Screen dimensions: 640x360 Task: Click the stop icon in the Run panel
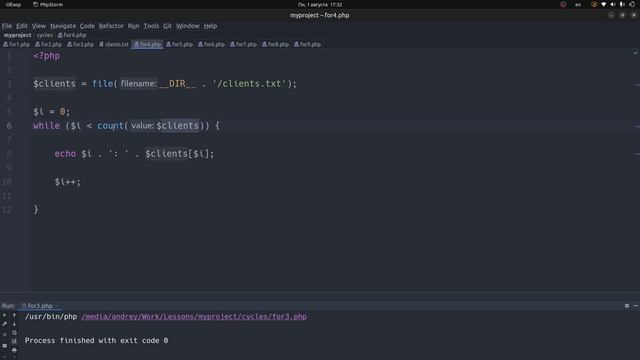4,334
